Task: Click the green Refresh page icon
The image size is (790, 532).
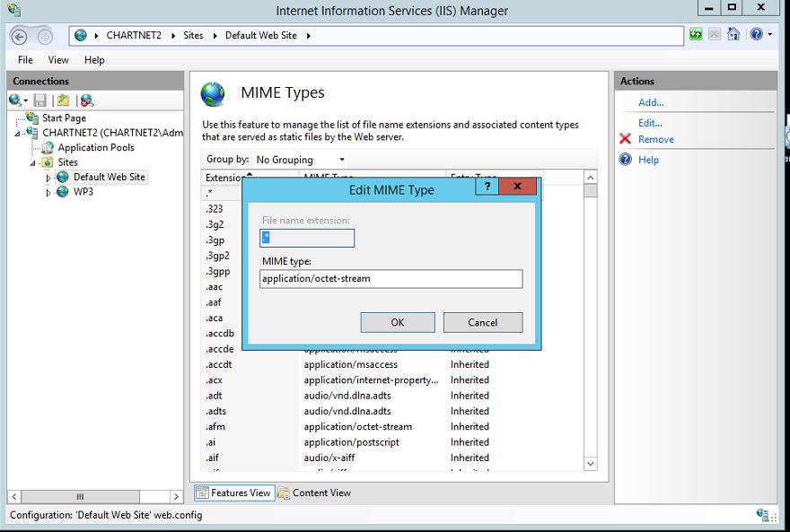Action: (696, 34)
